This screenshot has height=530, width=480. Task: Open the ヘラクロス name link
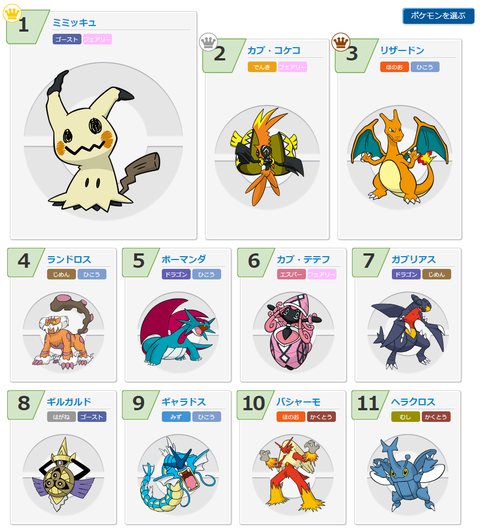[413, 402]
